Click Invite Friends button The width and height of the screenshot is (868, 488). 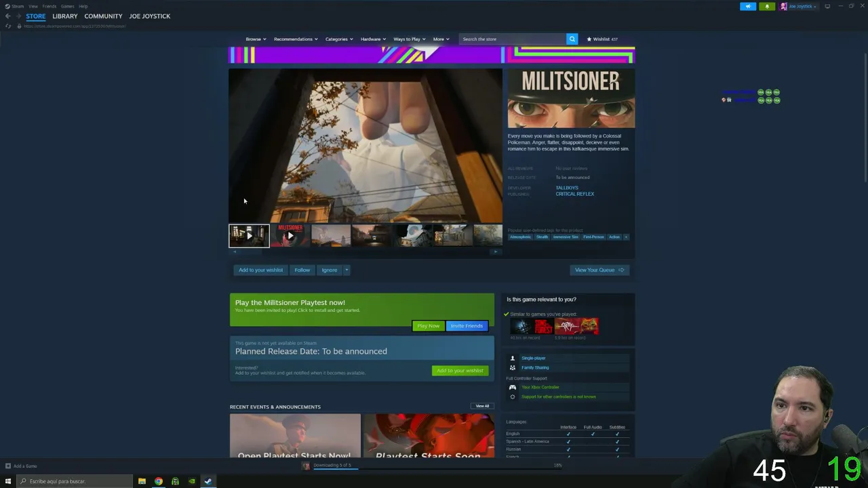tap(467, 326)
